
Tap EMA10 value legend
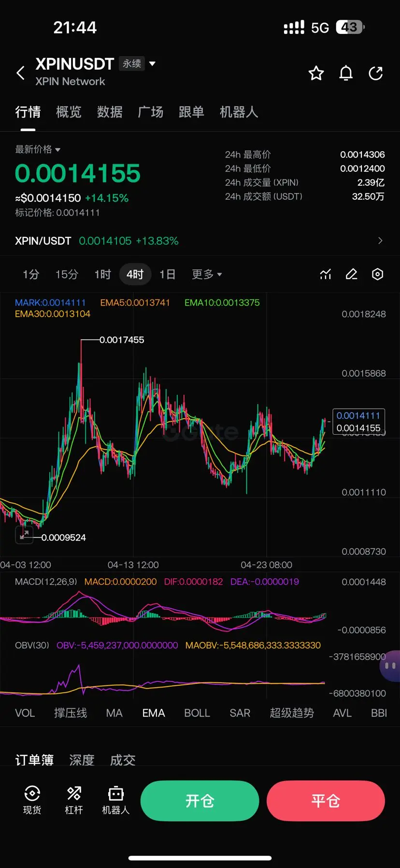[222, 303]
